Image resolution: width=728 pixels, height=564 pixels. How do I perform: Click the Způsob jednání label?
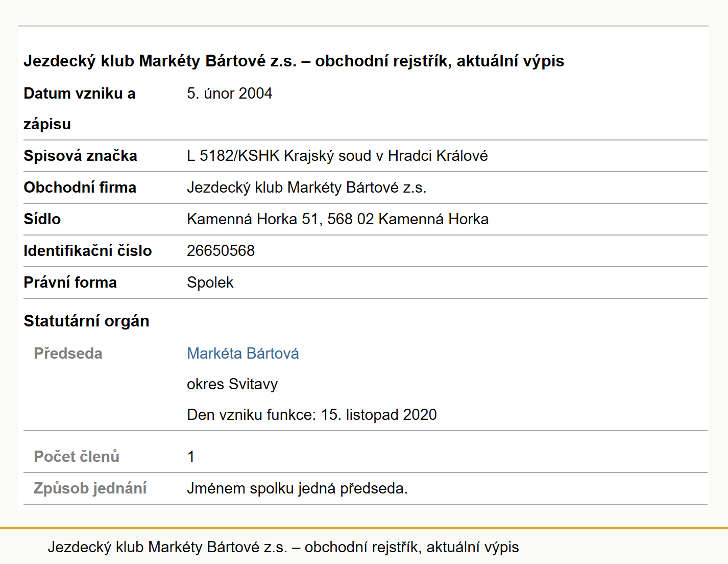tap(90, 488)
